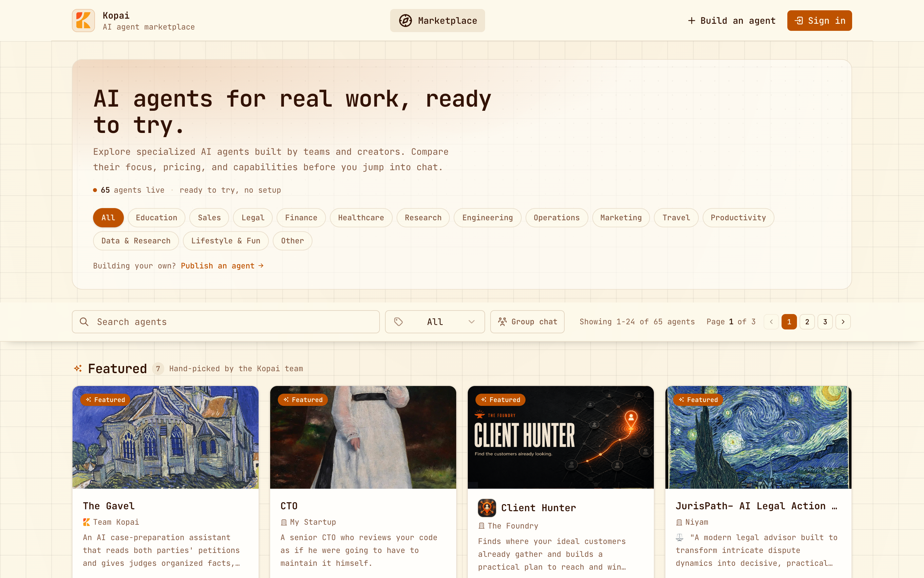Viewport: 924px width, 578px height.
Task: Click the CTO agent title
Action: click(289, 506)
